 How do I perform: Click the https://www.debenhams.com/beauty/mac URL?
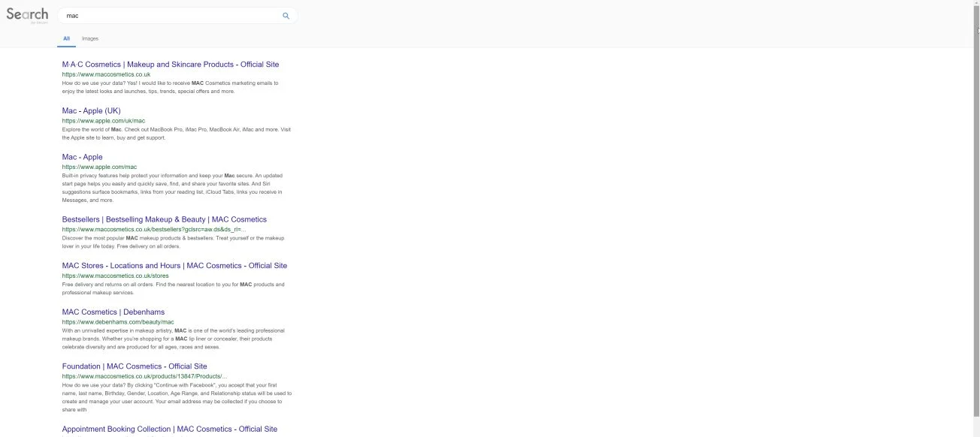[118, 322]
